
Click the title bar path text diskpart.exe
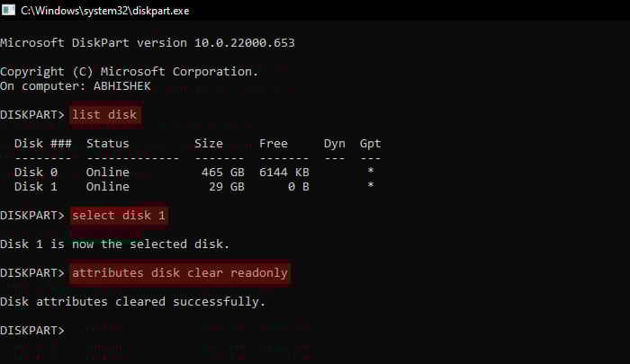(105, 11)
